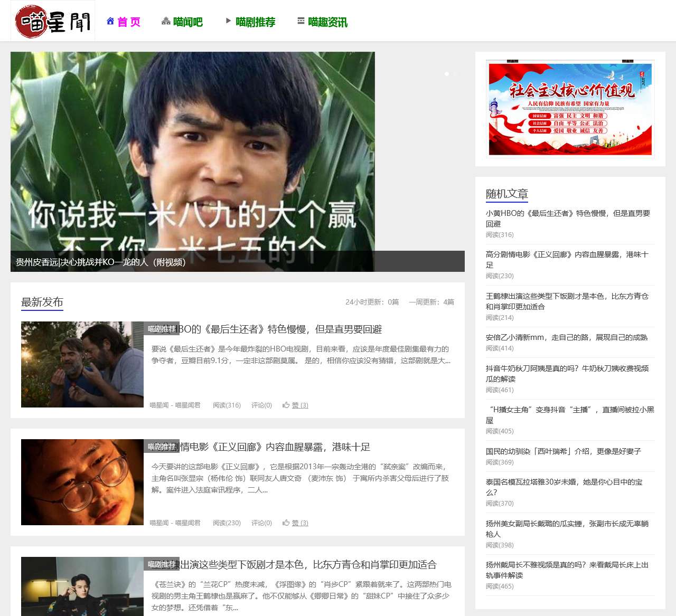
Task: Open the 王鹤棣 article thumbnail
Action: click(x=82, y=586)
